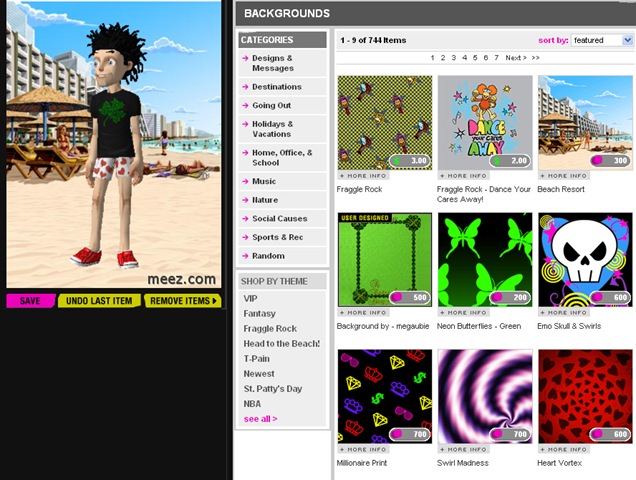The height and width of the screenshot is (480, 636).
Task: Open the sort by featured dropdown
Action: click(x=602, y=40)
